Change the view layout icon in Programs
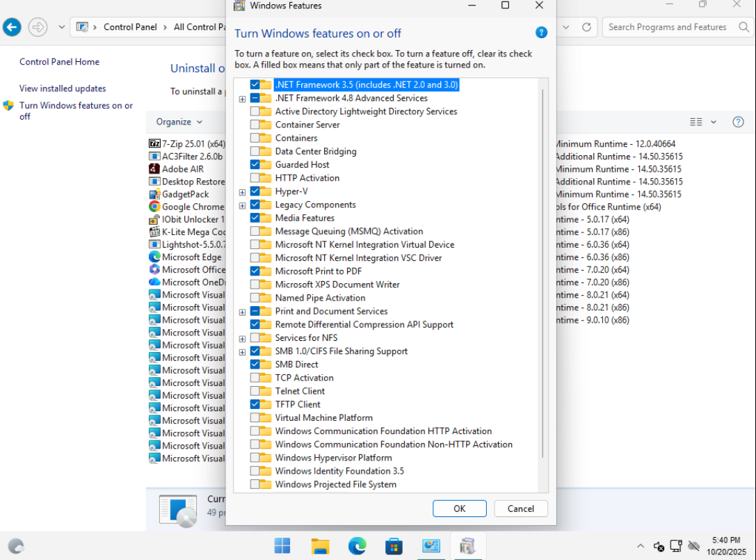 pyautogui.click(x=695, y=122)
